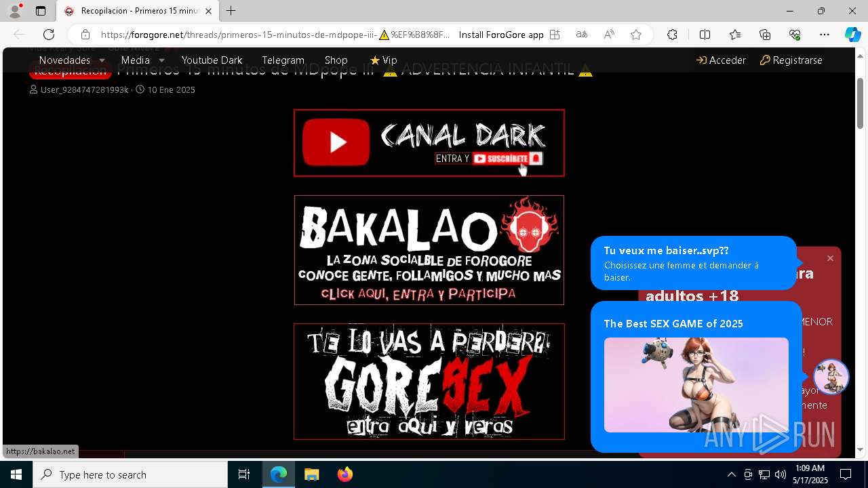Reload the page with refresh icon
This screenshot has height=488, width=868.
[x=49, y=35]
